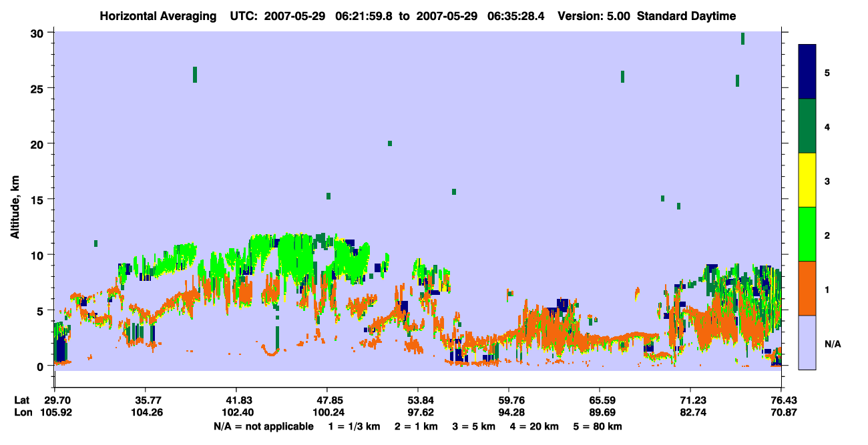This screenshot has height=445, width=868.
Task: Click the altitude tick label '10'
Action: [39, 255]
